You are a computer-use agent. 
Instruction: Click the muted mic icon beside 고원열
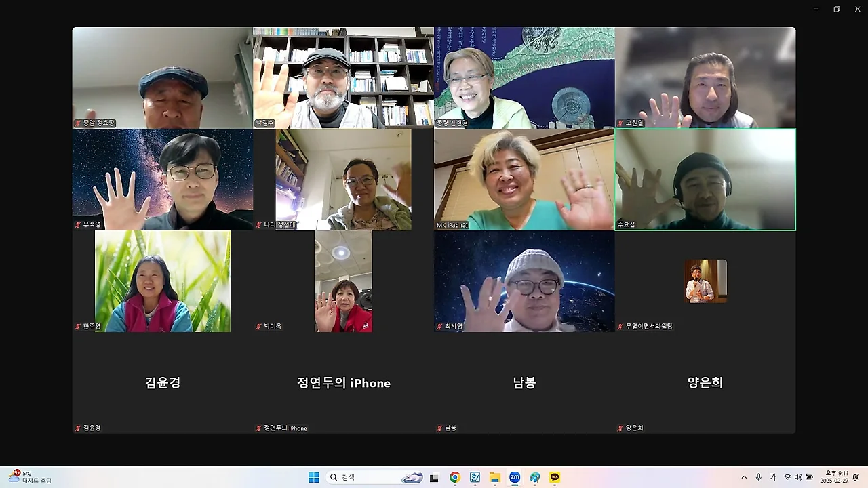coord(620,123)
